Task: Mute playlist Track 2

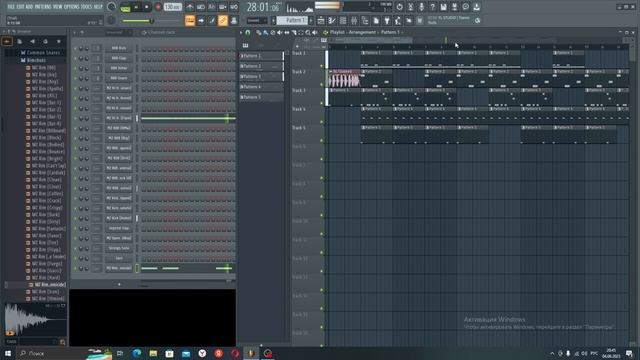Action: 322,84
